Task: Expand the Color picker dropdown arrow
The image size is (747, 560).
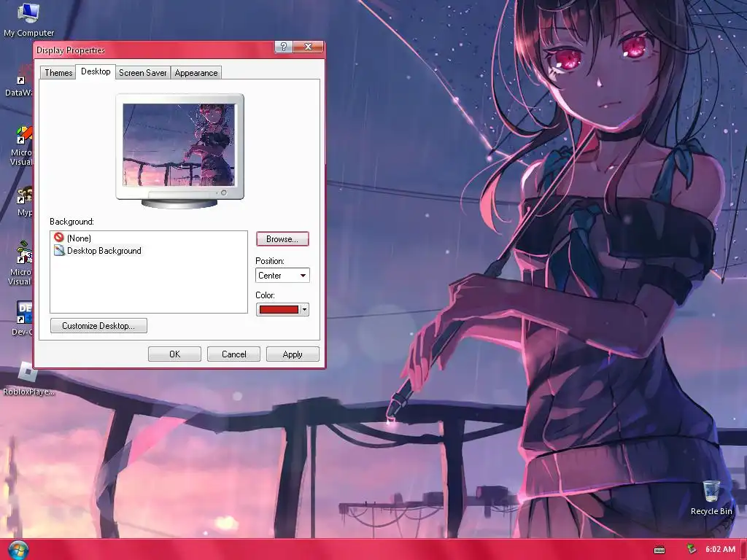Action: 305,309
